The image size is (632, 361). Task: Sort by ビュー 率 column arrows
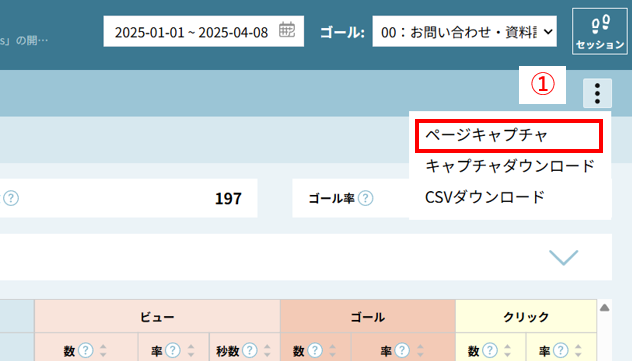coord(191,351)
